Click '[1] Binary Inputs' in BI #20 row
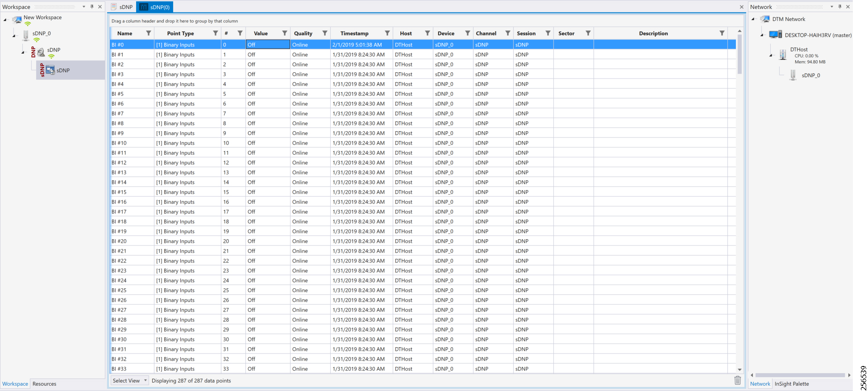The image size is (868, 391). [175, 241]
